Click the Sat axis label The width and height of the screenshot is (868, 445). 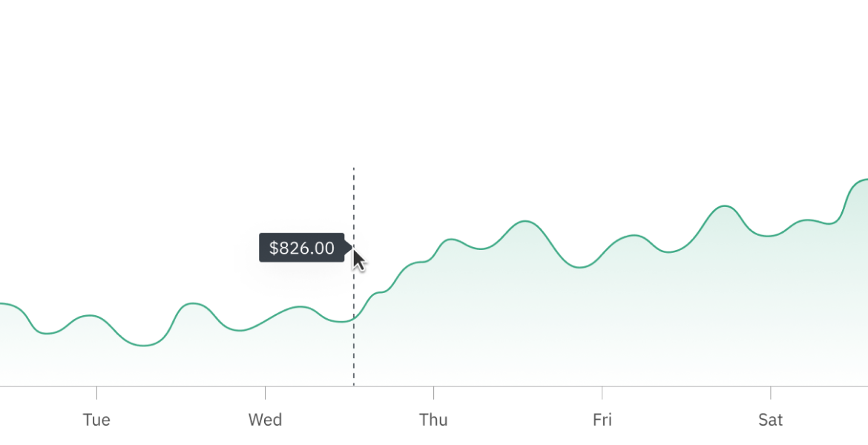[x=771, y=420]
